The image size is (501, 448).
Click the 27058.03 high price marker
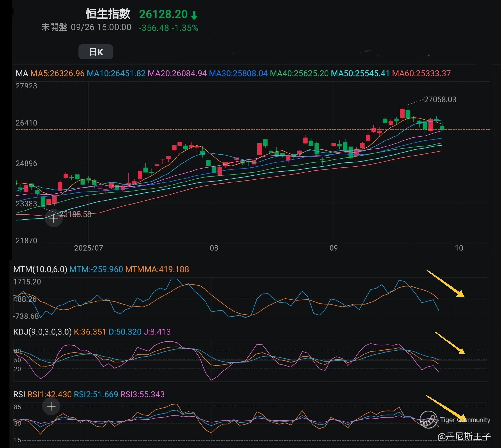point(440,99)
